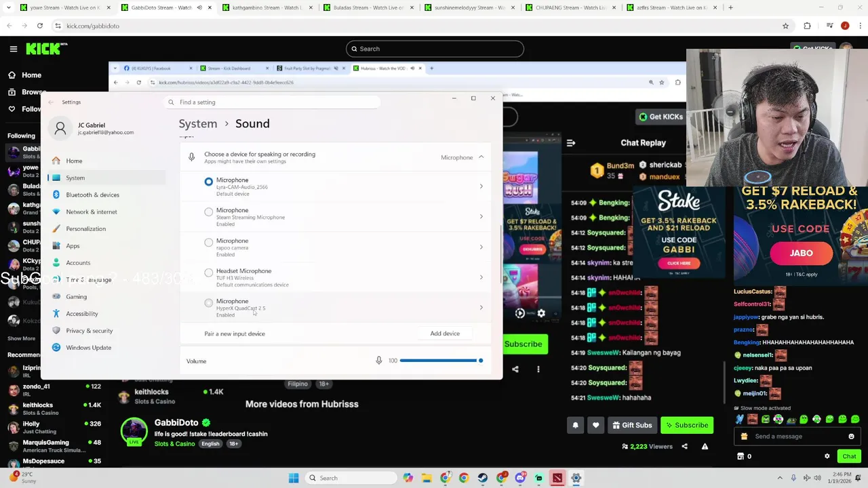Expand HyperX QuadCast 2 S details chevron
This screenshot has width=868, height=488.
[x=481, y=308]
